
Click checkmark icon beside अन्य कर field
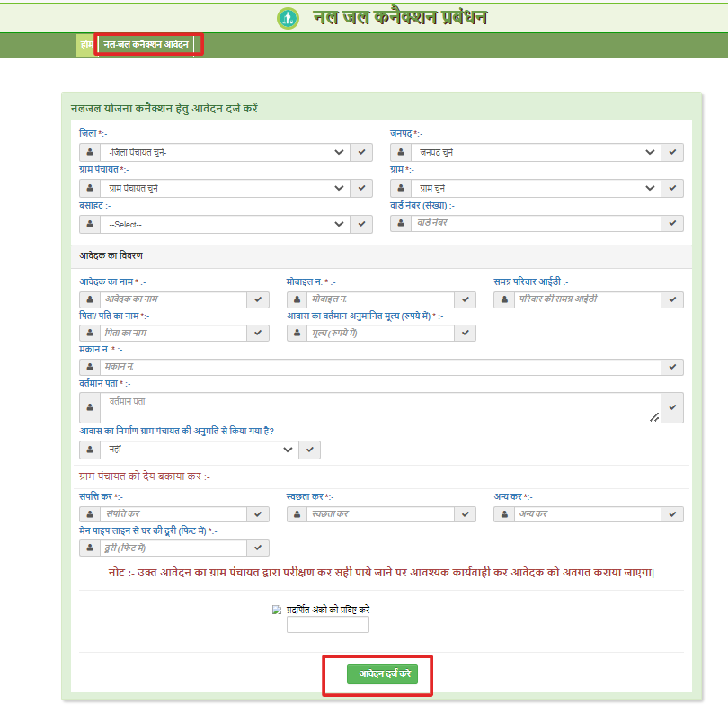672,514
